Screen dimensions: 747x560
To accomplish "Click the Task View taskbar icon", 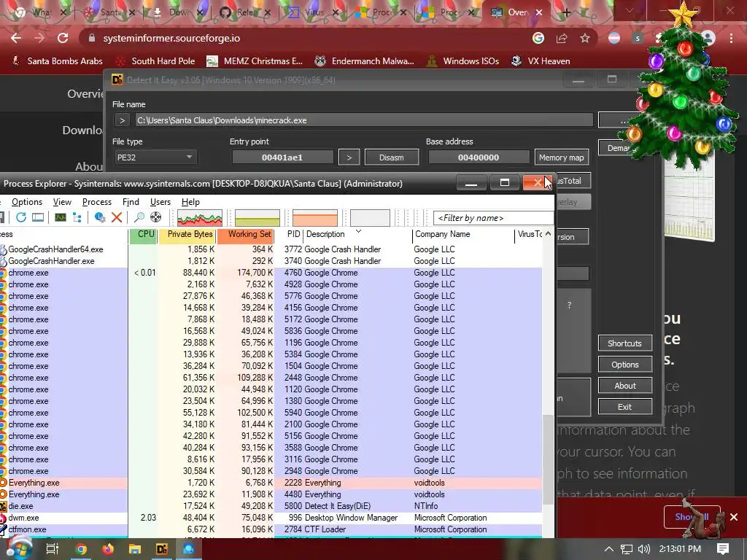I will (53, 549).
